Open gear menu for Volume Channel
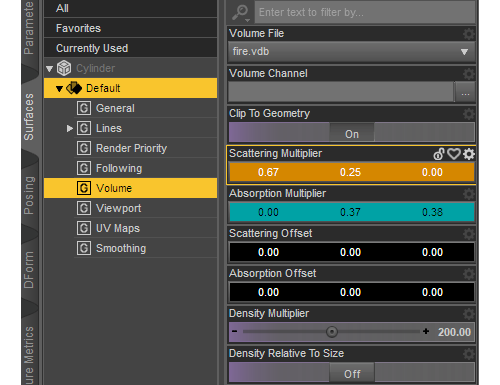The image size is (500, 385). (x=469, y=74)
